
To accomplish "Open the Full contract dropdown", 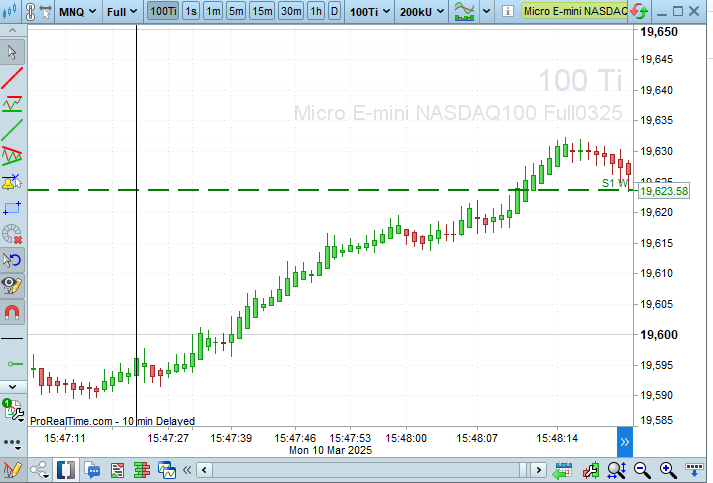I will [x=121, y=12].
